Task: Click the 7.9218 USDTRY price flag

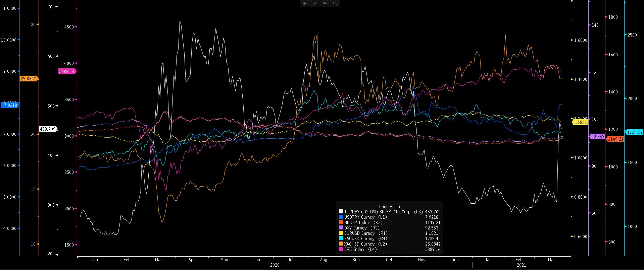Action: [x=10, y=105]
